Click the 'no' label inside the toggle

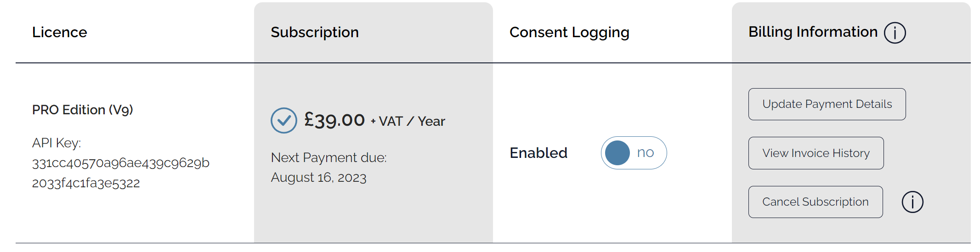[645, 153]
